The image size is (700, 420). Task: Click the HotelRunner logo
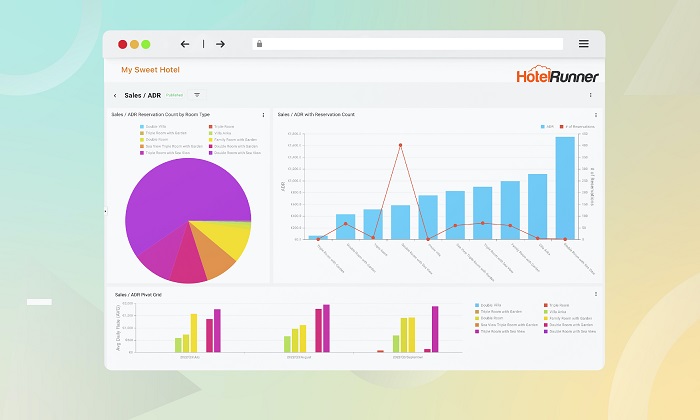[x=557, y=75]
